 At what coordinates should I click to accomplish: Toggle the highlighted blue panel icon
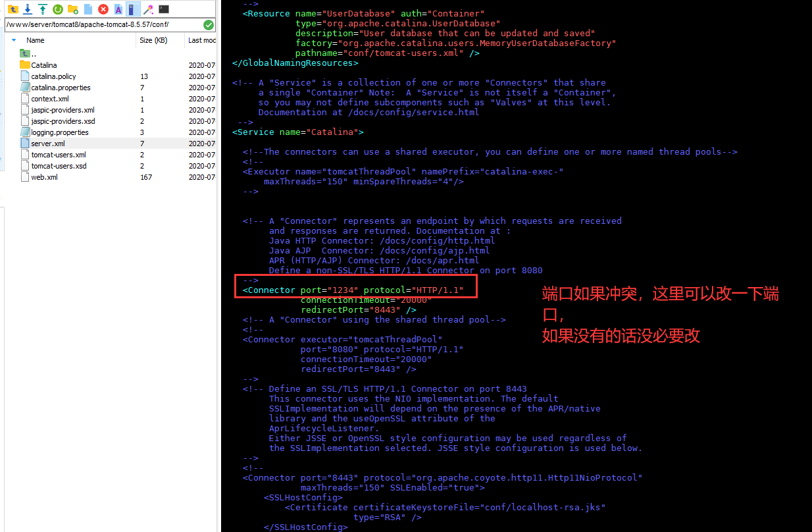(x=133, y=9)
